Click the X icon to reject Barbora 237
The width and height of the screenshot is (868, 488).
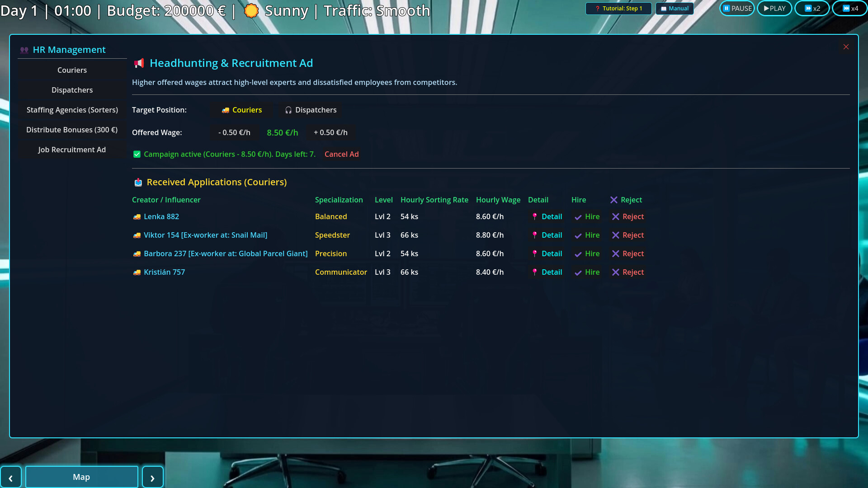pyautogui.click(x=615, y=253)
